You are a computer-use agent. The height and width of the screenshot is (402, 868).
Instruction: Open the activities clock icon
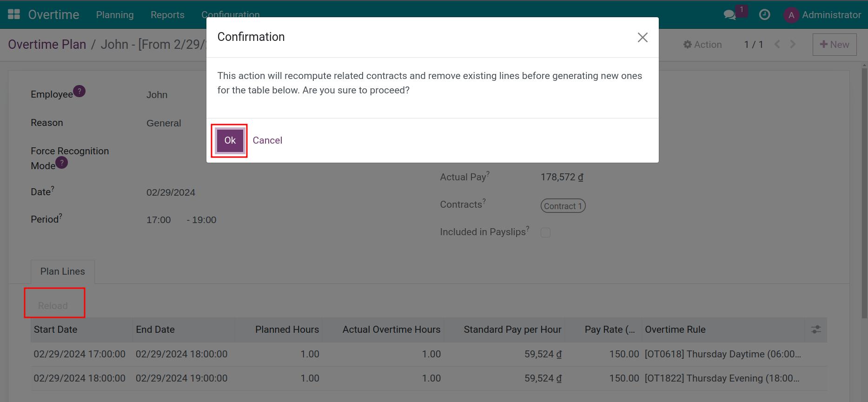[x=764, y=15]
